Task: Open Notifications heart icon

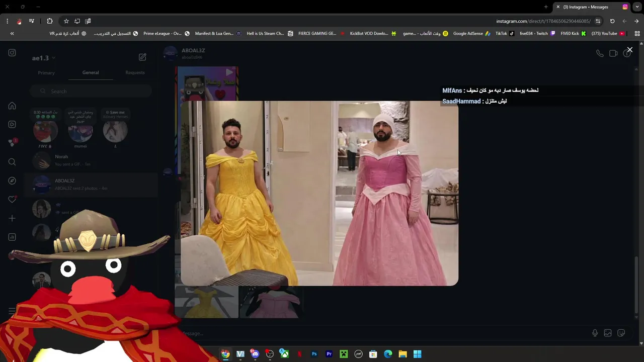Action: point(12,199)
